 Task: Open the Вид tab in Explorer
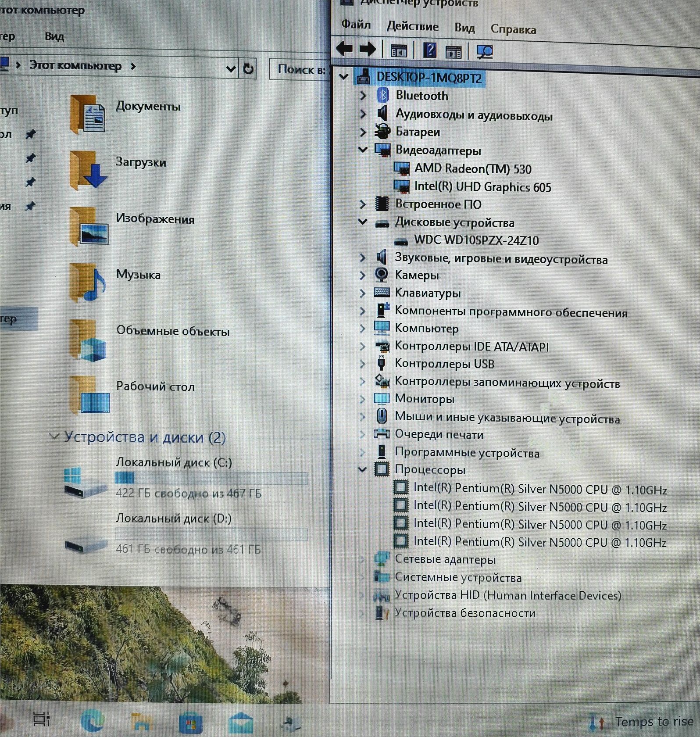click(54, 36)
